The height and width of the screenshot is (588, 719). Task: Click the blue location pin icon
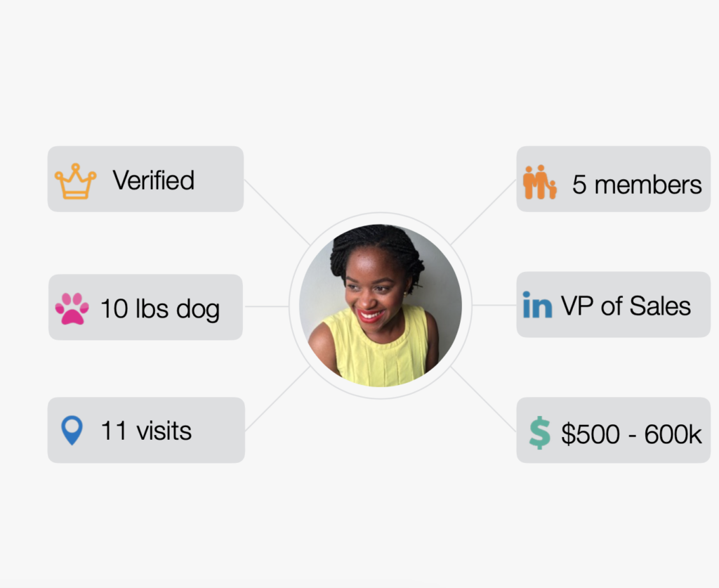click(x=72, y=430)
